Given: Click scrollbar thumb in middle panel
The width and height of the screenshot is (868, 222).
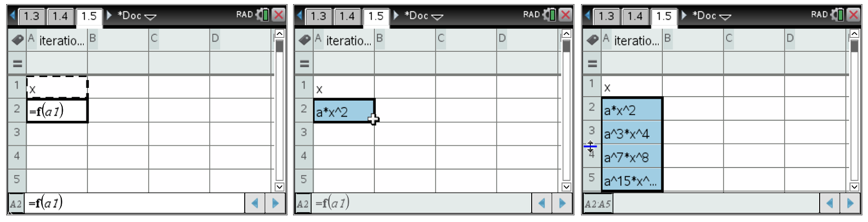Looking at the screenshot, I should [566, 47].
